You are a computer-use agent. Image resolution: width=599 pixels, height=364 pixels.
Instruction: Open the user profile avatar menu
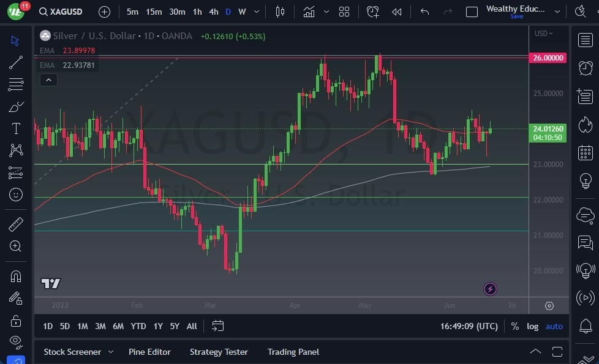tap(16, 12)
